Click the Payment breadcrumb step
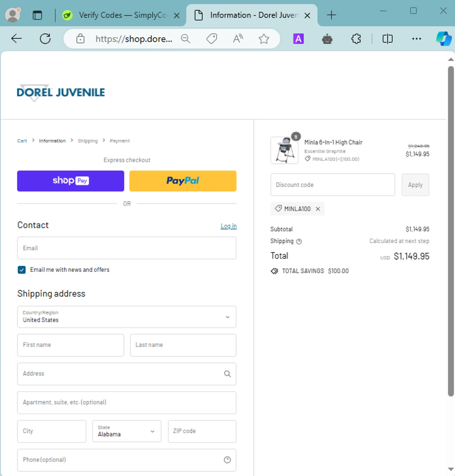This screenshot has width=455, height=476. 120,141
